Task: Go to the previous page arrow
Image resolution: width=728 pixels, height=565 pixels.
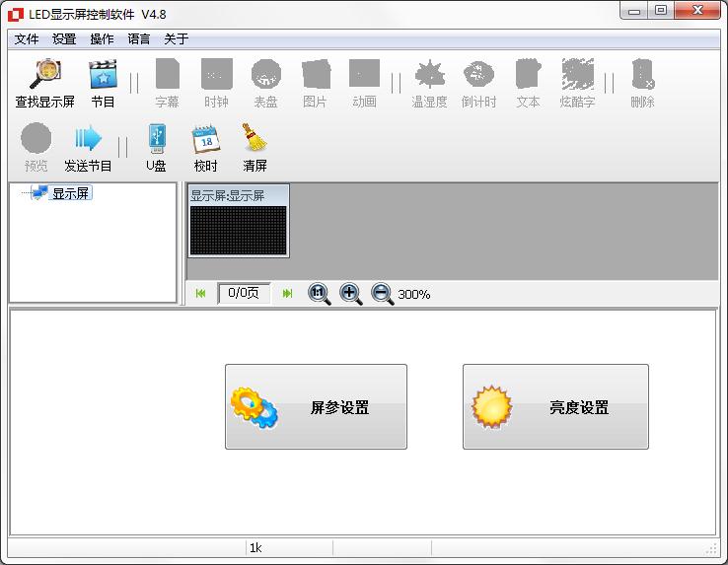Action: coord(201,293)
